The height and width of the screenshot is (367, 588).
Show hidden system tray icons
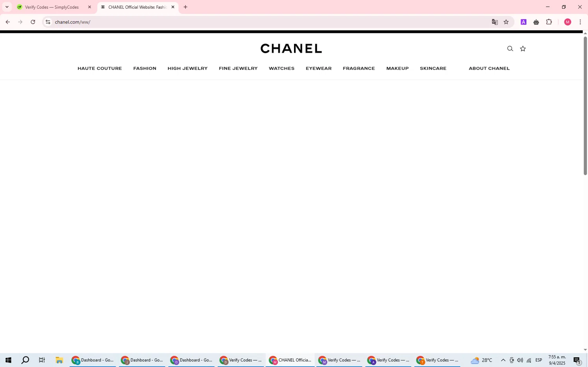pos(503,360)
